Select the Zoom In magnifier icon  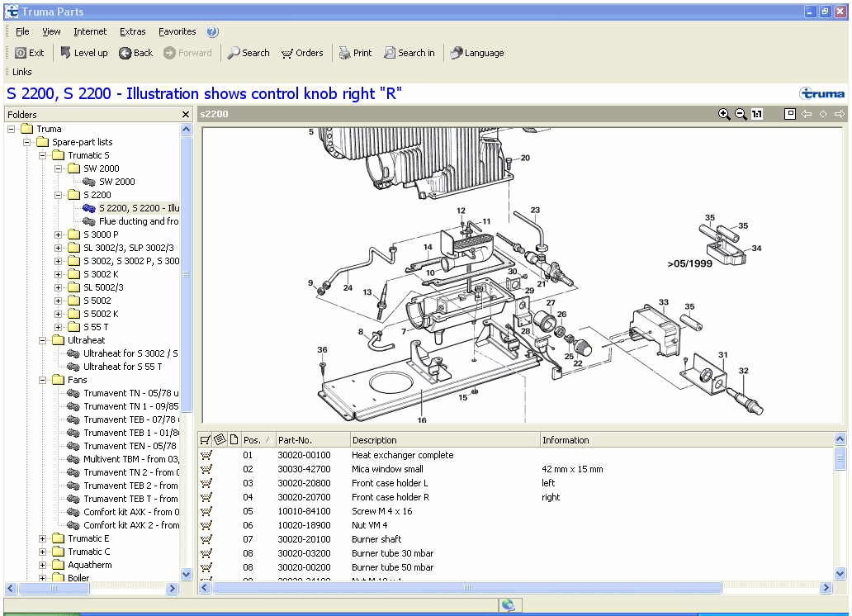pos(725,114)
